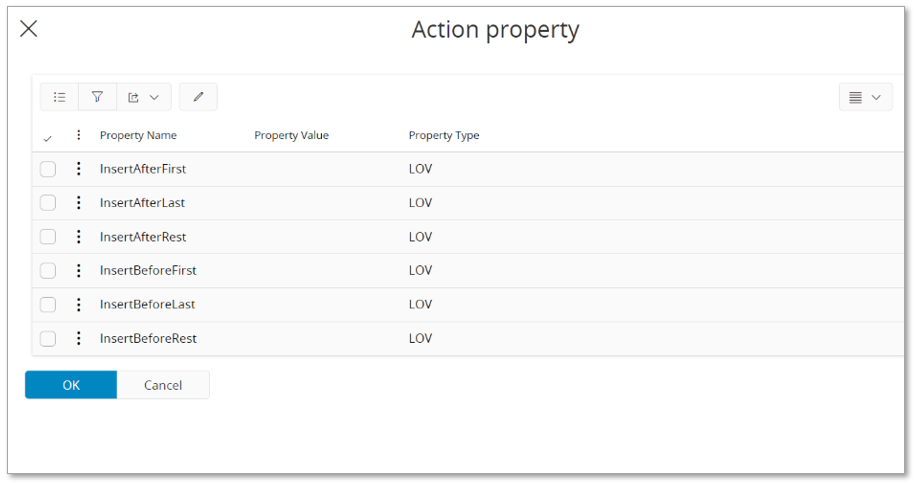Viewport: 915px width, 483px height.
Task: Open row actions for InsertBeforeLast
Action: 79,305
